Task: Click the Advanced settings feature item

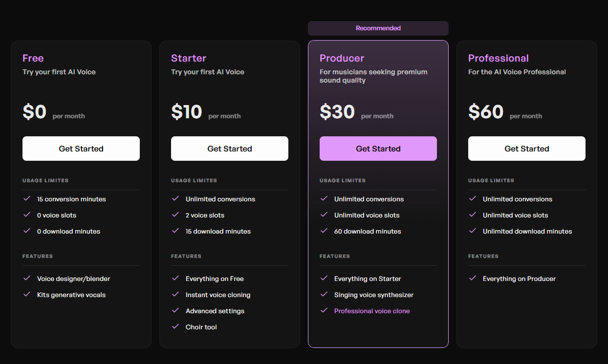Action: (x=215, y=311)
